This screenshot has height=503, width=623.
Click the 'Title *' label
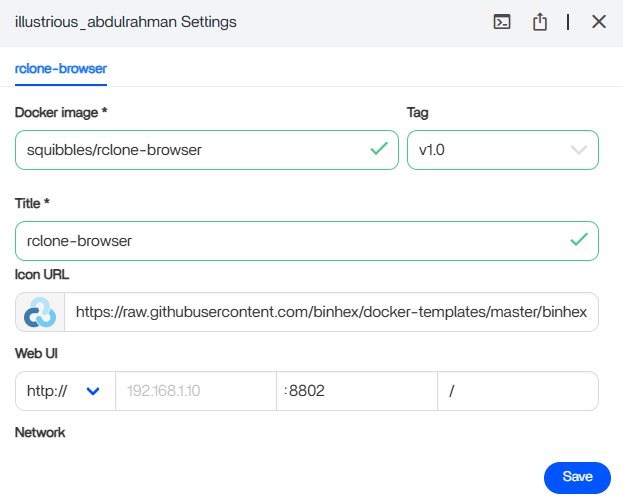click(x=32, y=203)
